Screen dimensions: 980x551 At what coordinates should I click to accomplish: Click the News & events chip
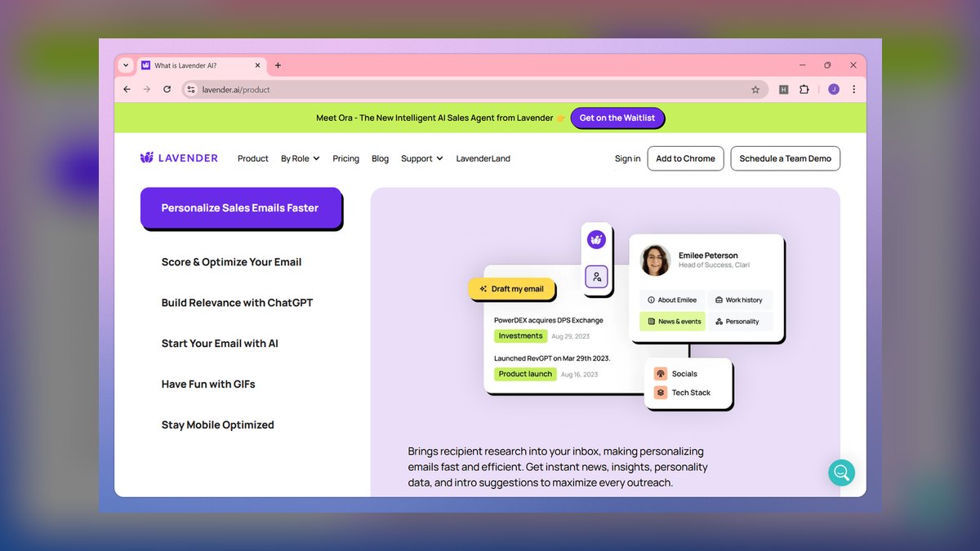pos(673,322)
